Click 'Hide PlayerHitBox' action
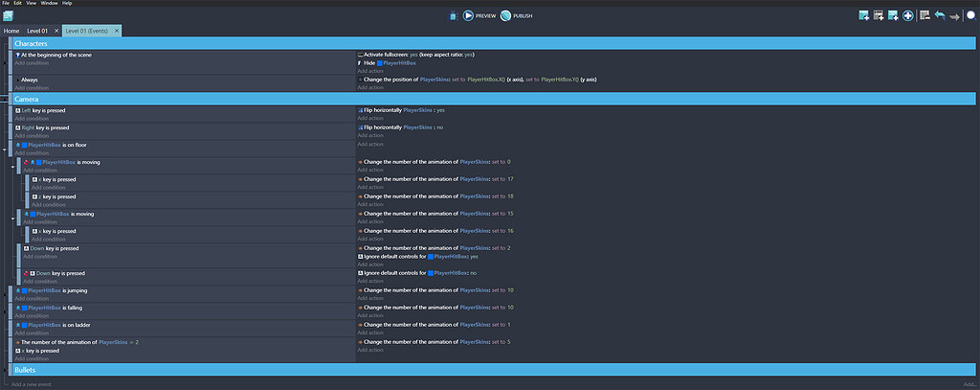 pyautogui.click(x=387, y=62)
